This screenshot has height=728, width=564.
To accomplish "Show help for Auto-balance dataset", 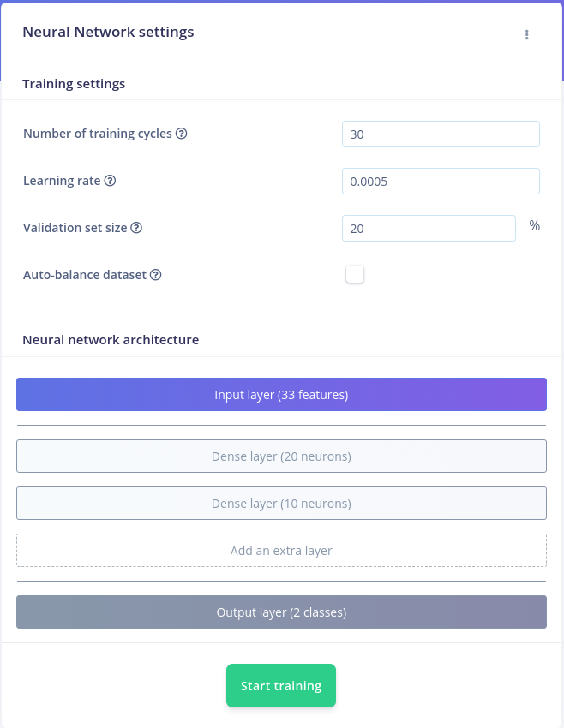I will (x=156, y=275).
